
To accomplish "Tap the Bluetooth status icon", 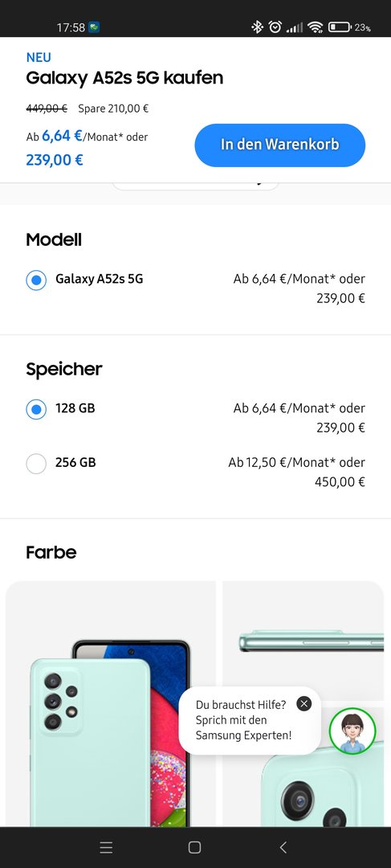I will [257, 27].
